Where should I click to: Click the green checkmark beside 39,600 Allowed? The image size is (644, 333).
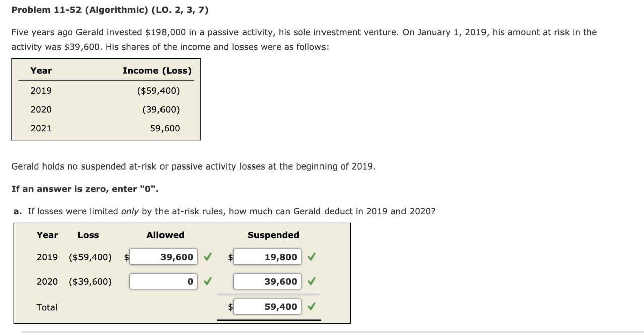208,257
